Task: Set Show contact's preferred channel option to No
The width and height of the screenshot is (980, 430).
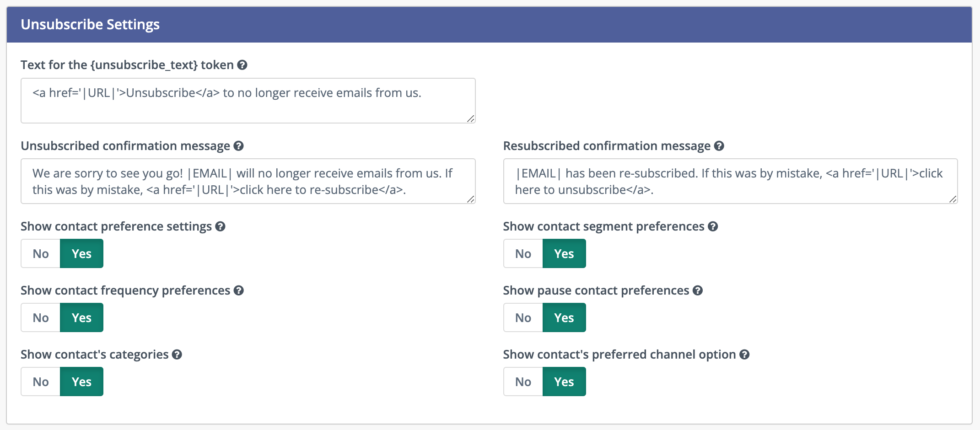Action: 522,381
